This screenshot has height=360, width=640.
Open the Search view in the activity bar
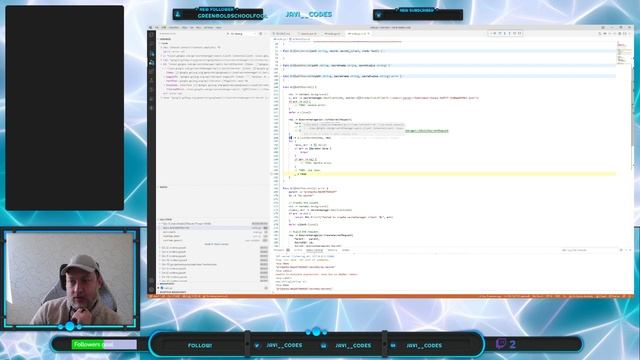151,44
